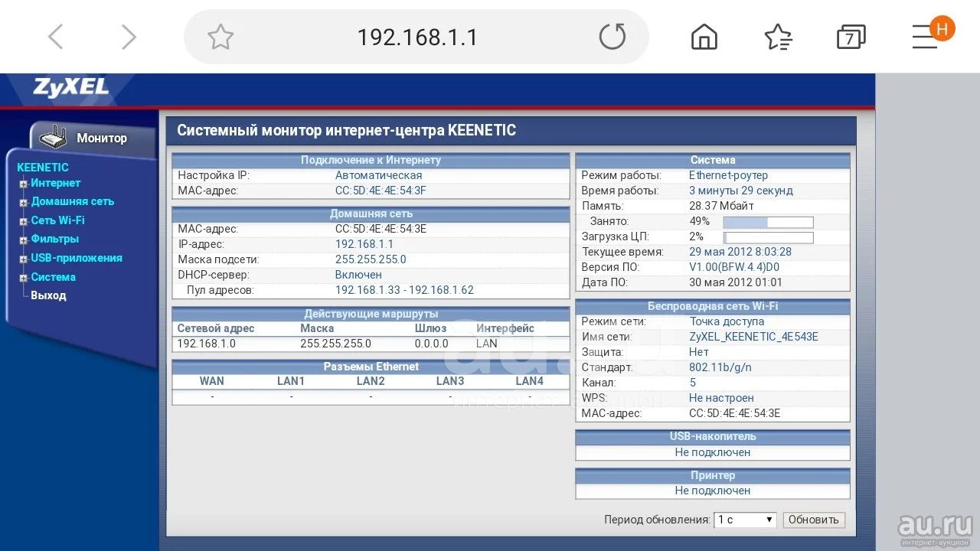
Task: Open the browser home page icon
Action: (x=704, y=37)
